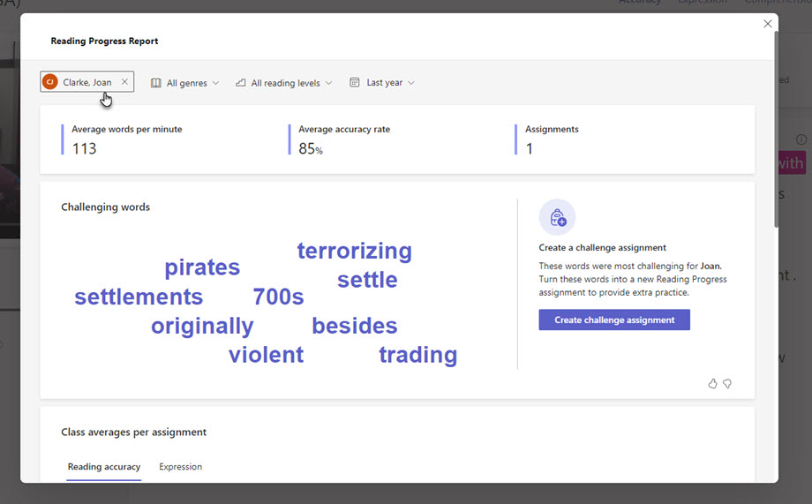Click the Reading Progress Report title

[104, 41]
